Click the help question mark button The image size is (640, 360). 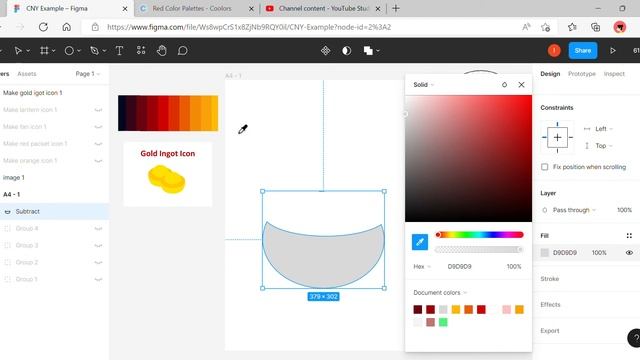[x=634, y=338]
